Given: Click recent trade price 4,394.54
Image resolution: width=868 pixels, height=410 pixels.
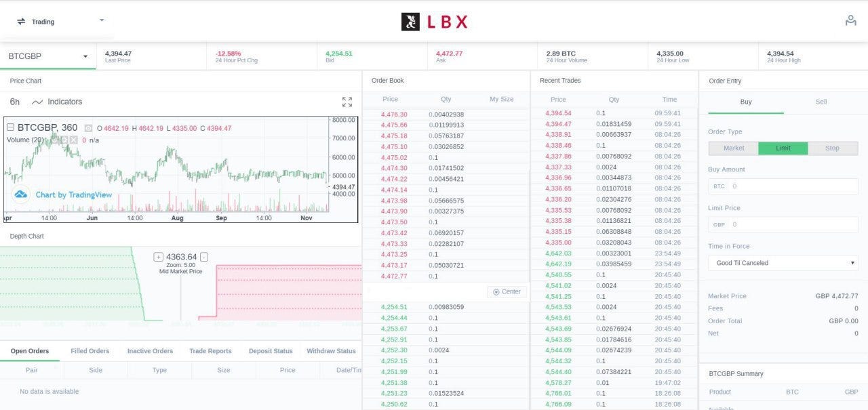Looking at the screenshot, I should (x=558, y=113).
